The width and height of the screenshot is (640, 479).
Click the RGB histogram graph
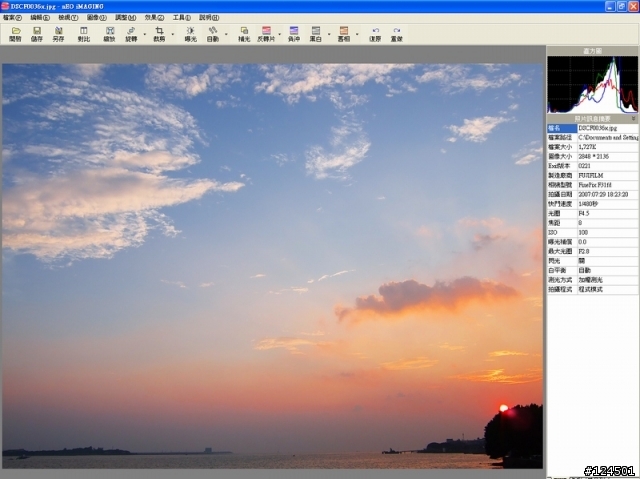tap(592, 84)
